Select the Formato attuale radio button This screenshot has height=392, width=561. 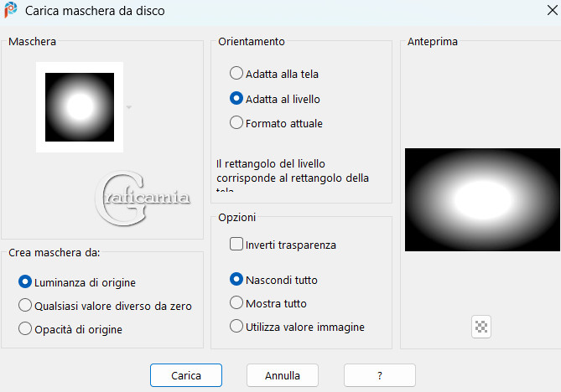pos(236,123)
